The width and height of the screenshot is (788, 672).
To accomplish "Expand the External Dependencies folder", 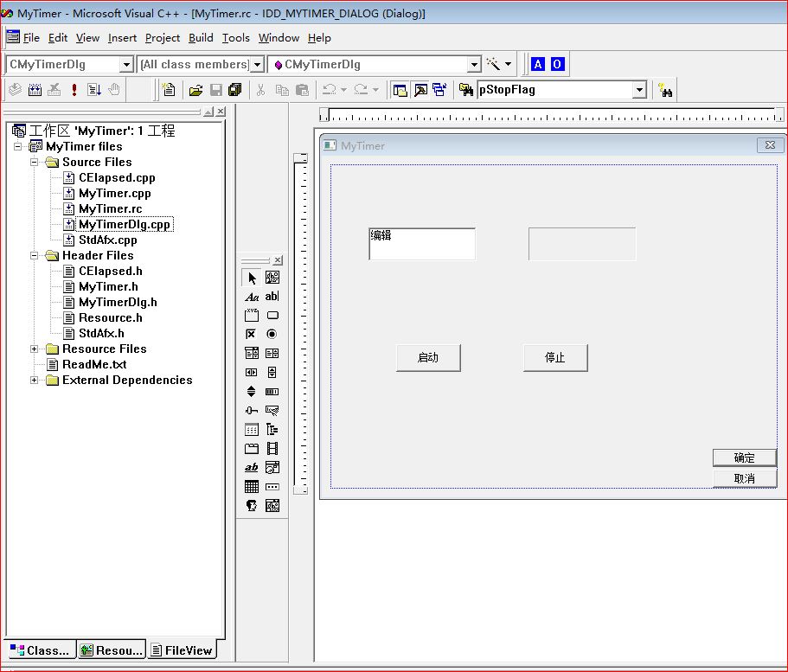I will [35, 380].
